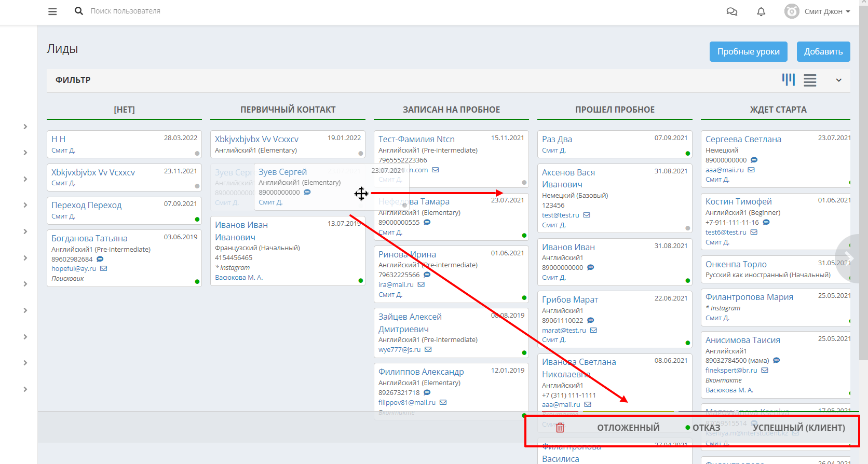Click SMS icon on Иванов Иван 89000000000 card
This screenshot has height=464, width=868.
pyautogui.click(x=591, y=267)
